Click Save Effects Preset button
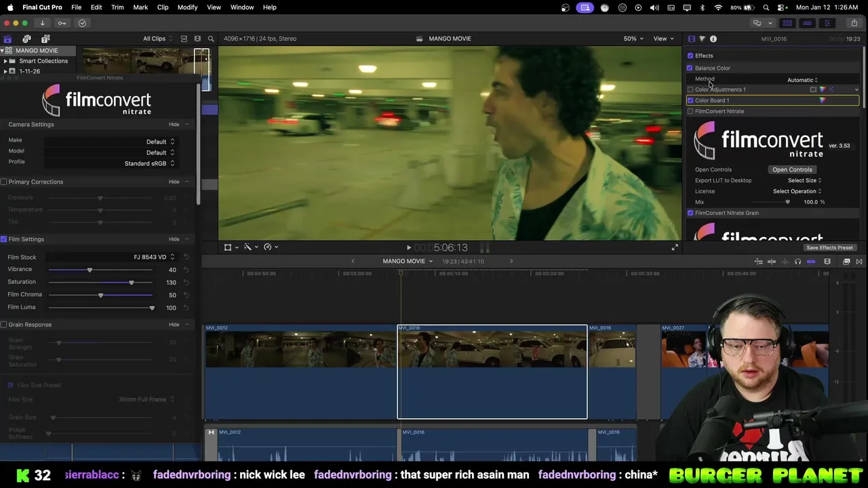 pos(829,248)
